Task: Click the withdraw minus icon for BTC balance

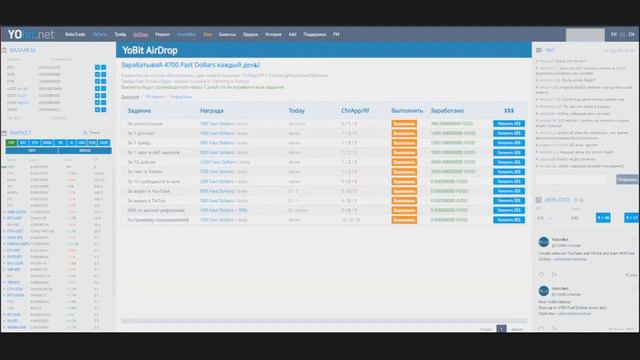Action: (x=104, y=67)
